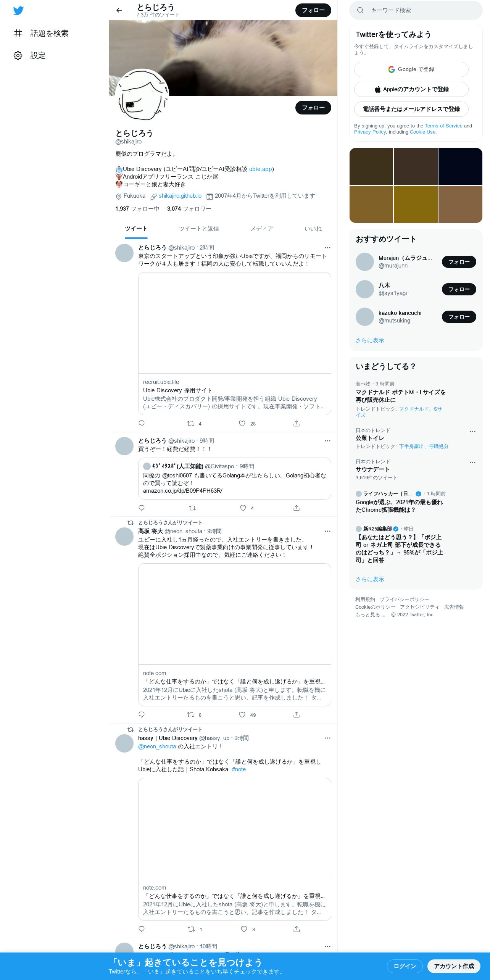Click the Twitter bird logo
This screenshot has height=980, width=490.
click(x=18, y=11)
